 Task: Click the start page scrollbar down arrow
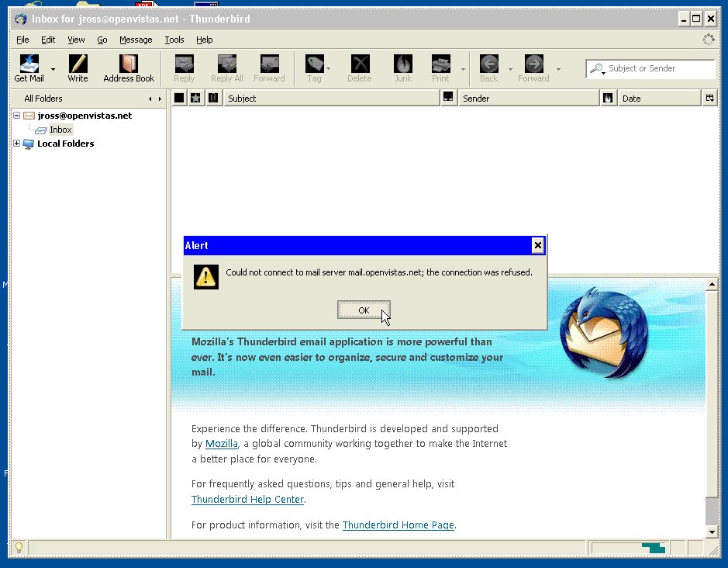coord(711,532)
